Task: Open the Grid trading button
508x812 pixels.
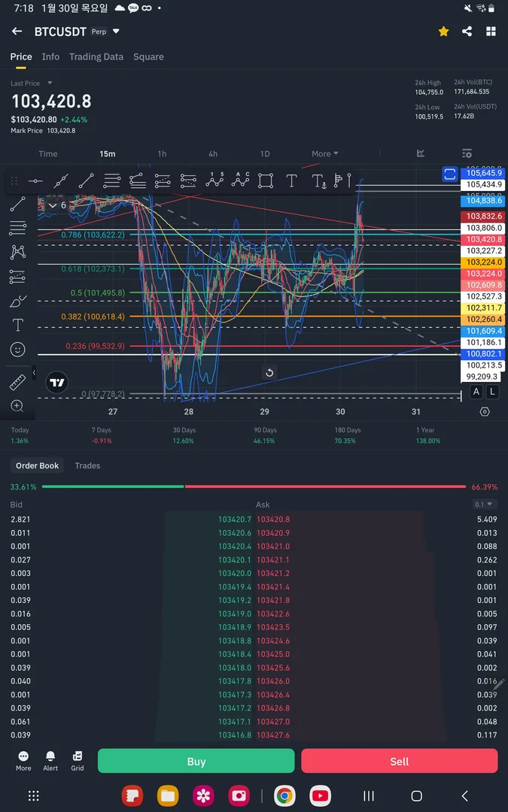Action: click(78, 761)
